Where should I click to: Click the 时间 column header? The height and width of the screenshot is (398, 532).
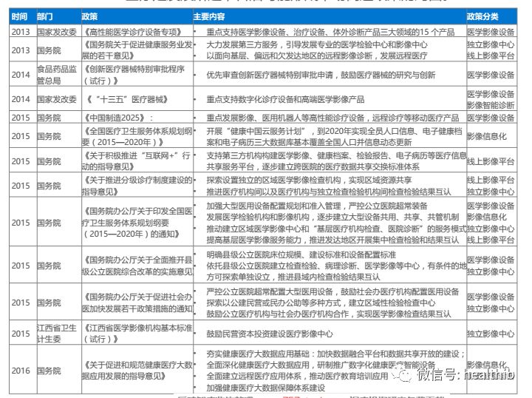point(19,16)
